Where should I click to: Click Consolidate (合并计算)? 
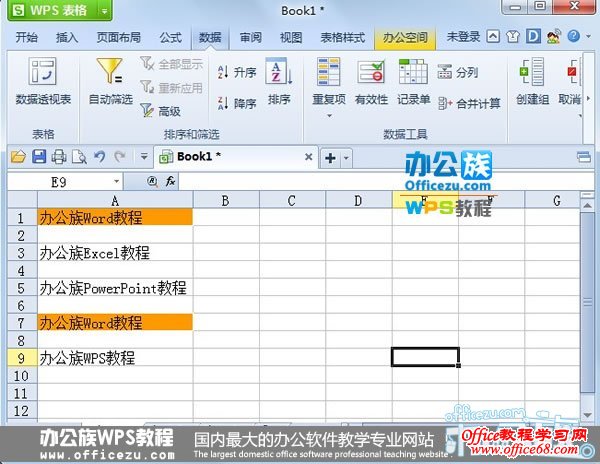point(469,103)
